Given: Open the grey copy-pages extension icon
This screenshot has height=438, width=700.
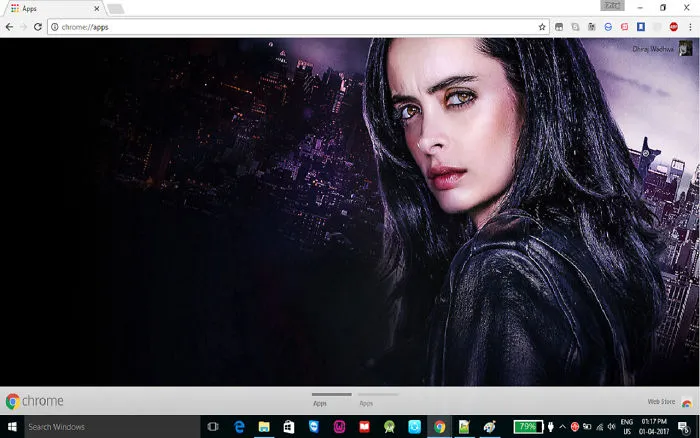Looking at the screenshot, I should [575, 27].
